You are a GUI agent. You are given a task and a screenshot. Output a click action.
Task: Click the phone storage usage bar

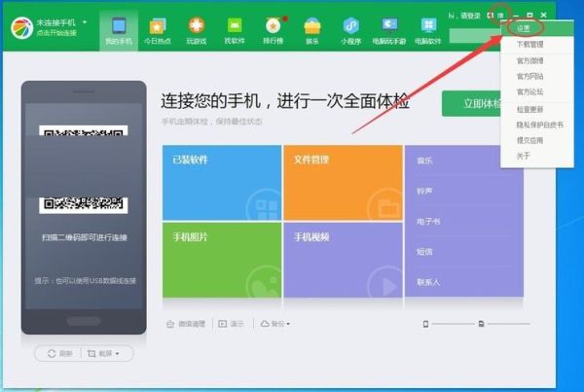(453, 323)
